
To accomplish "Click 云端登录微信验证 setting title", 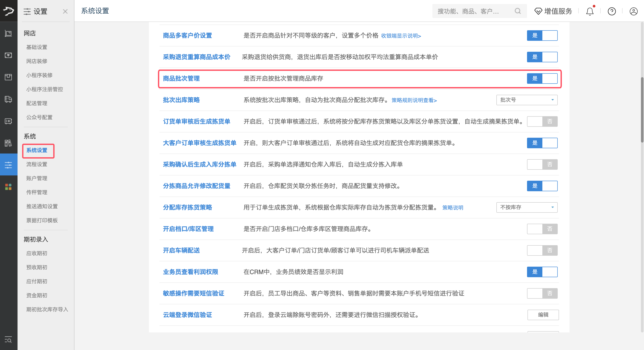I will coord(188,315).
